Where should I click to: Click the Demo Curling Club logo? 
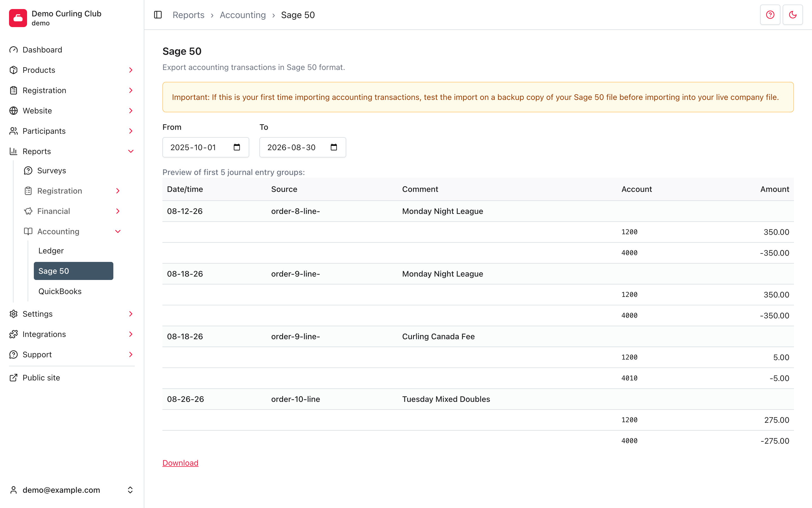click(x=18, y=18)
